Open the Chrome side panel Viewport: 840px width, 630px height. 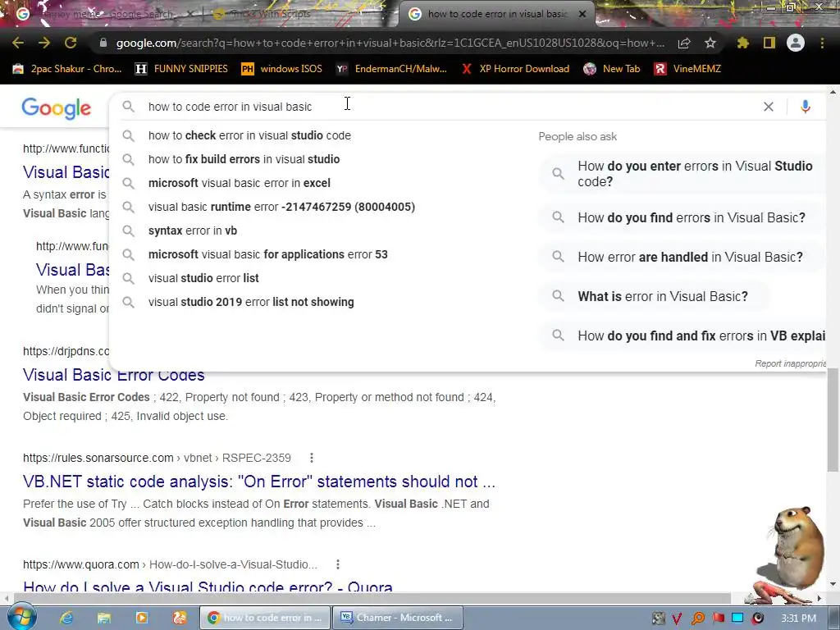(x=769, y=43)
